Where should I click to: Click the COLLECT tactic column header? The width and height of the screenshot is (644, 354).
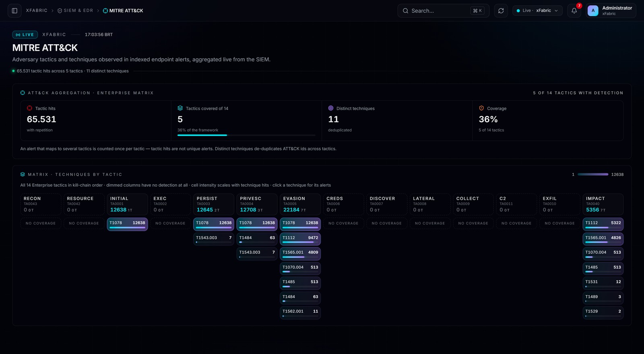(x=473, y=204)
